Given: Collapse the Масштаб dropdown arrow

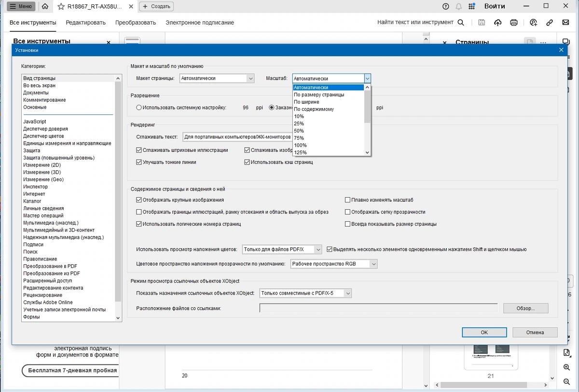Looking at the screenshot, I should (367, 78).
